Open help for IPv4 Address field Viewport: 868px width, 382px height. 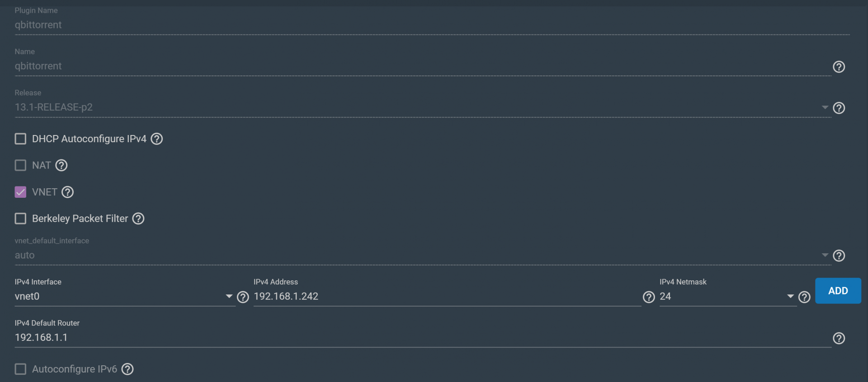(649, 297)
